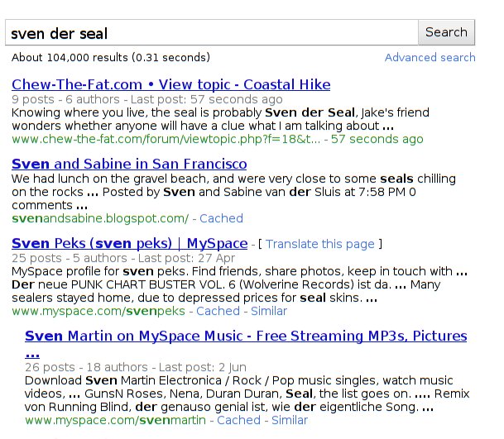Screen dimensions: 504x439
Task: Open Similar link for myspace.com/svenmartin
Action: coord(289,420)
